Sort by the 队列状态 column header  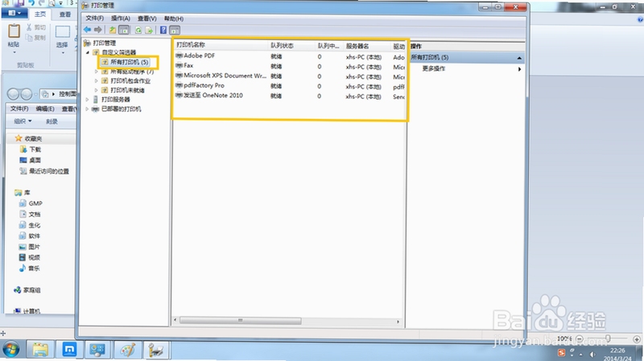coord(291,46)
